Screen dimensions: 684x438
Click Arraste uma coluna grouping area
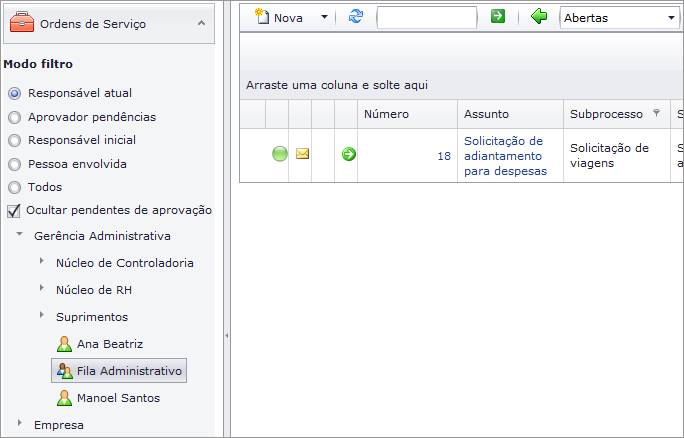click(337, 85)
